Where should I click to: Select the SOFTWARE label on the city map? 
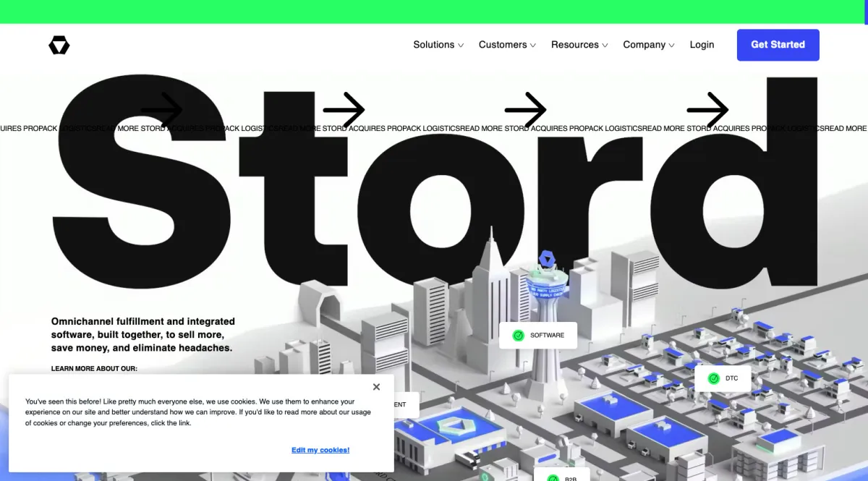point(538,336)
